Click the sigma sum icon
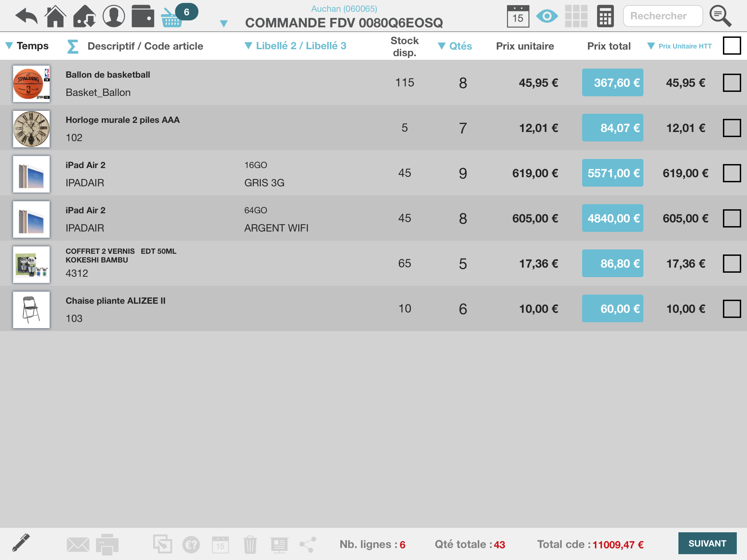 (x=73, y=46)
